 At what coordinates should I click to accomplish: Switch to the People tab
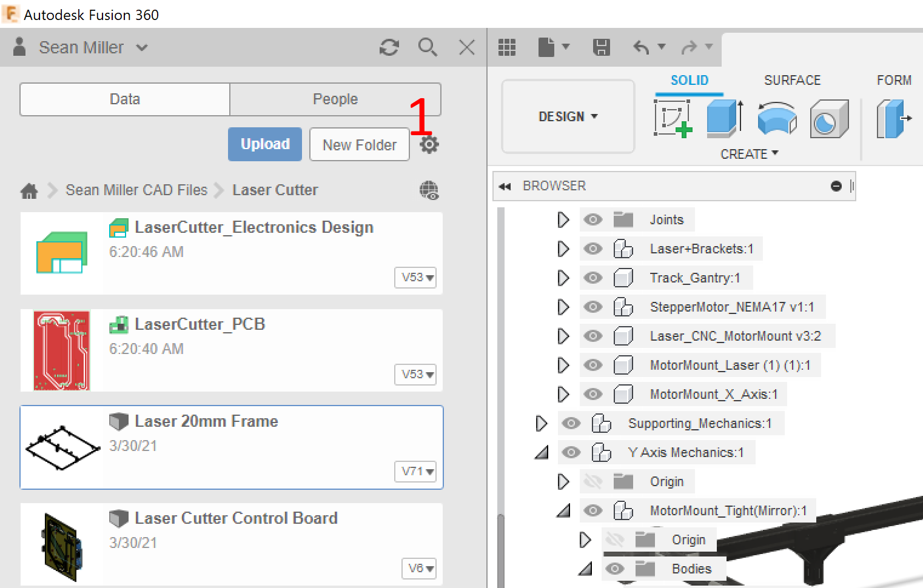[335, 99]
